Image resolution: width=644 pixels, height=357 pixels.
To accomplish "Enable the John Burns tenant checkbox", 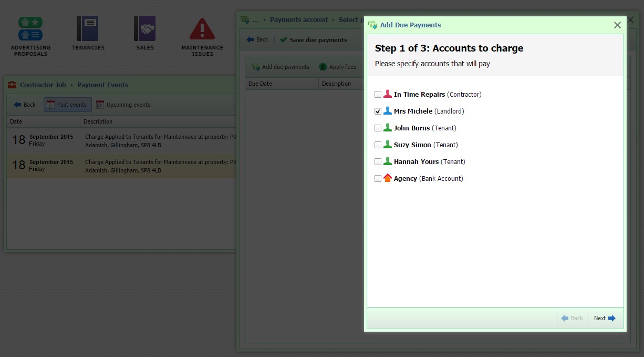I will 378,128.
